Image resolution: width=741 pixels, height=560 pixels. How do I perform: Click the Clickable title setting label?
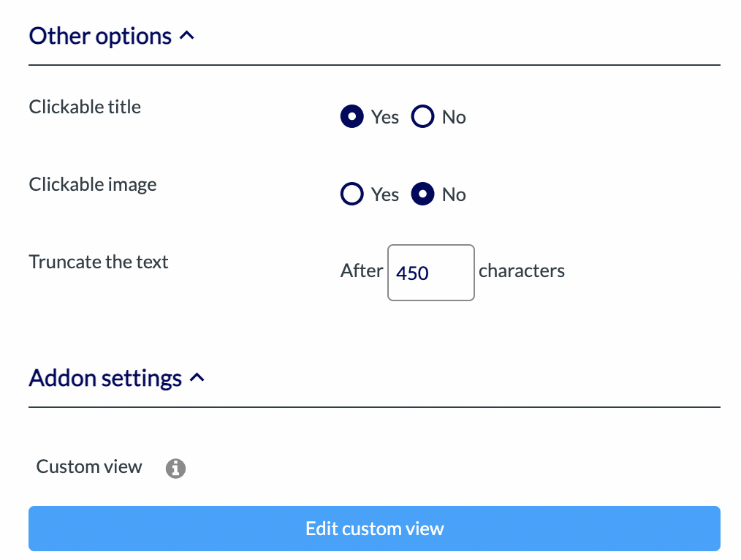pyautogui.click(x=85, y=107)
